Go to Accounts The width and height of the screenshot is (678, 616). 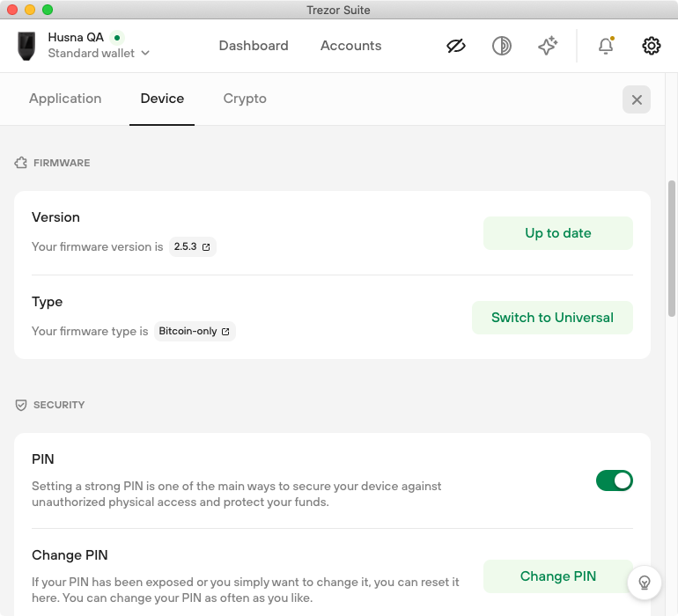350,46
